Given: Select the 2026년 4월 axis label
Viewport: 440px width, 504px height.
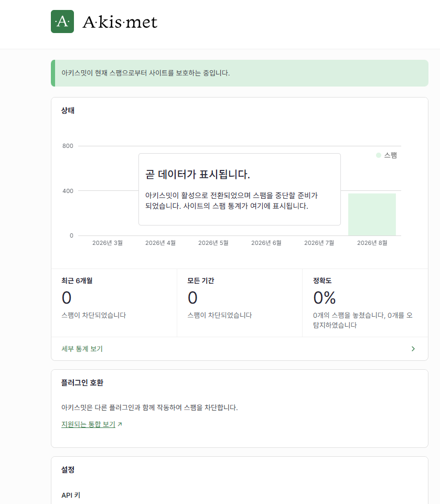Looking at the screenshot, I should pos(160,243).
